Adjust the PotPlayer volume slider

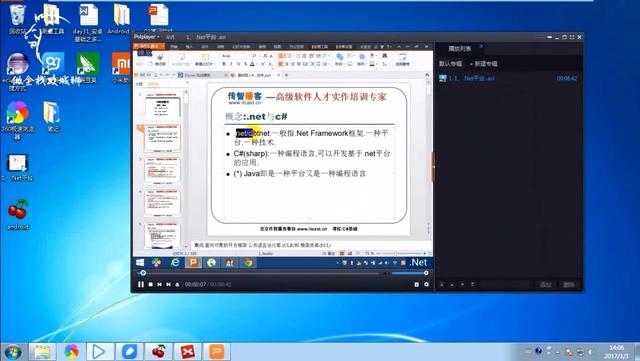409,273
